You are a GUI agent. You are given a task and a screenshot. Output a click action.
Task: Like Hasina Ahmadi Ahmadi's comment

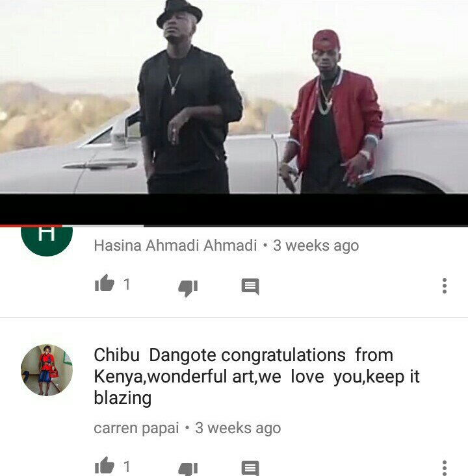pos(105,283)
